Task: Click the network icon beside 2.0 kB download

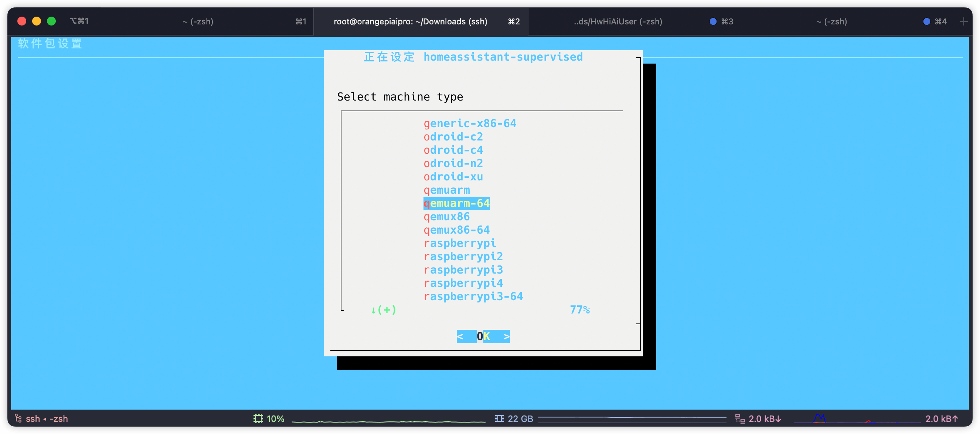Action: click(x=739, y=418)
